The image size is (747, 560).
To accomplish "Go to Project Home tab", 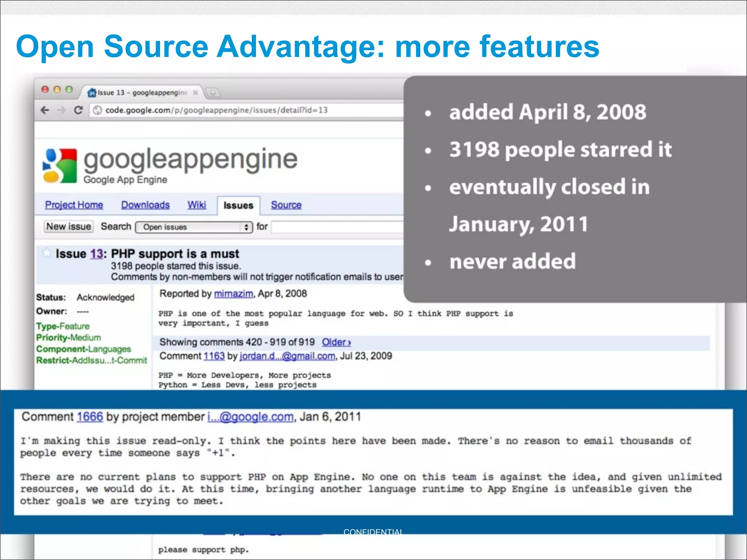I will pos(74,205).
